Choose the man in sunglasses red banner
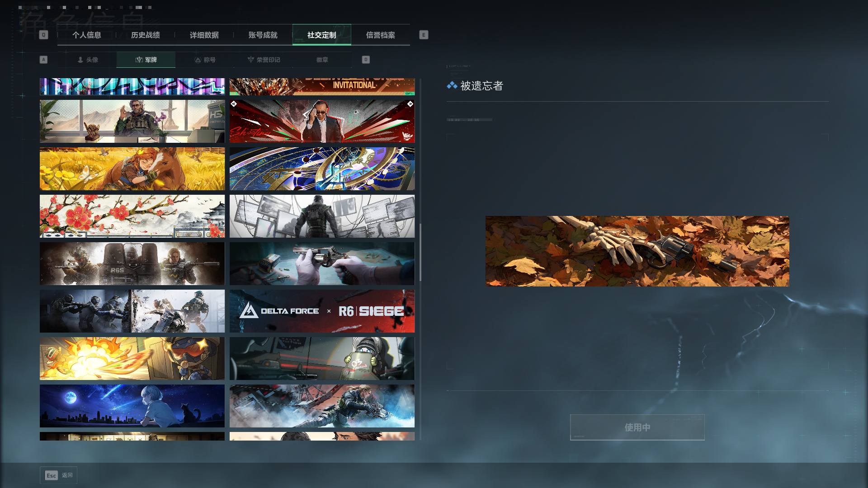Screen dimensions: 868x488 (x=322, y=121)
